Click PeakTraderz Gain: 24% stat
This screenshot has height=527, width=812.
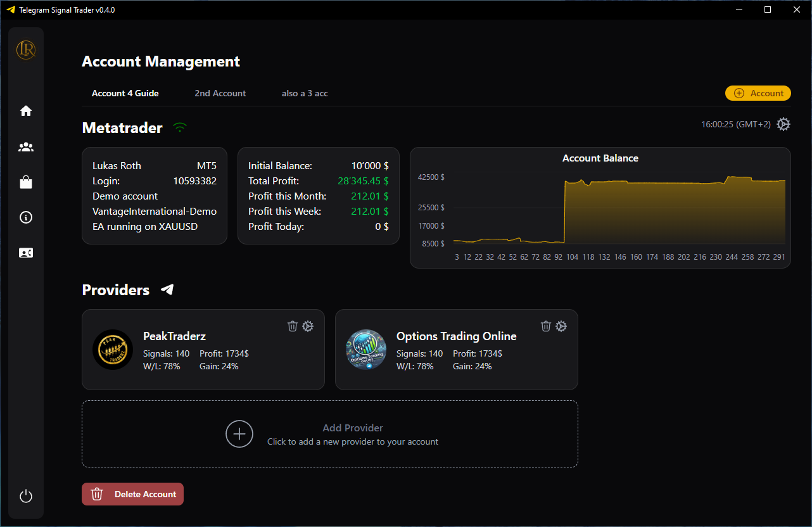(x=219, y=366)
